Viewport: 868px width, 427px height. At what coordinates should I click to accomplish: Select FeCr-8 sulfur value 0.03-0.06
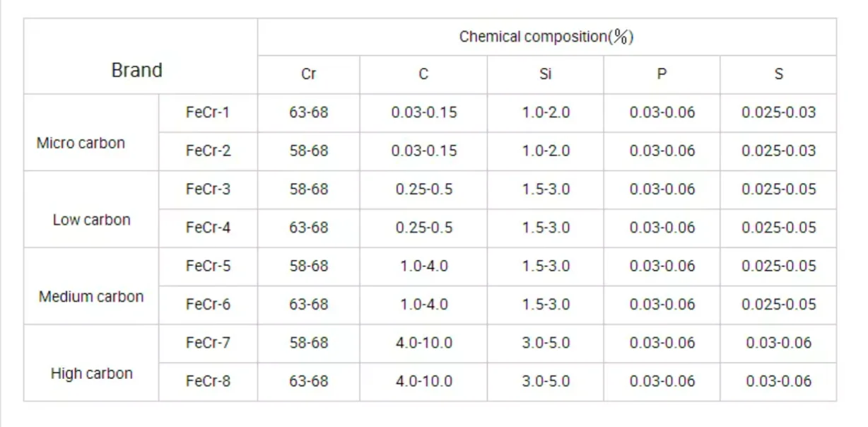click(x=778, y=382)
